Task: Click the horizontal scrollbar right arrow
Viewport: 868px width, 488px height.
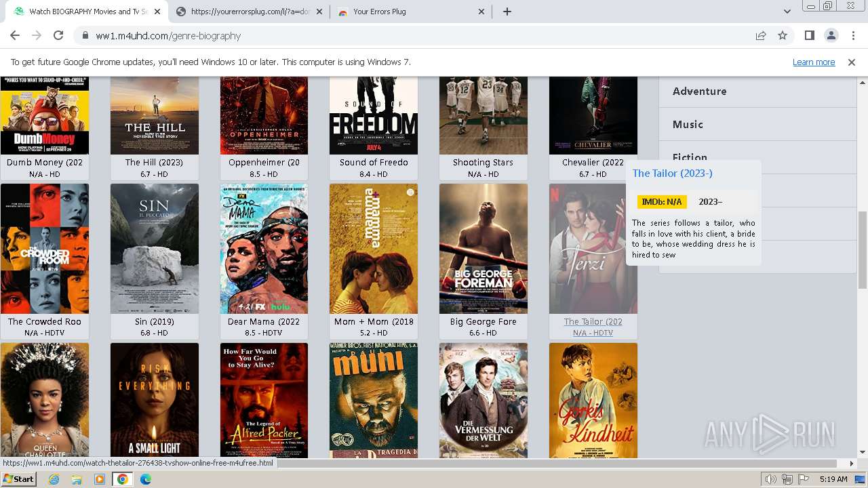Action: 852,464
